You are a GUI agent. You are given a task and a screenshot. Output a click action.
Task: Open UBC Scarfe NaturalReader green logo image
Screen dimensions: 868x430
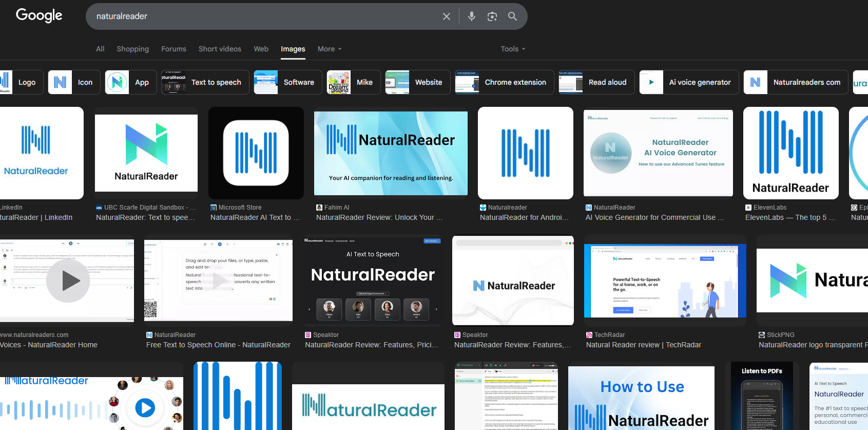point(146,153)
